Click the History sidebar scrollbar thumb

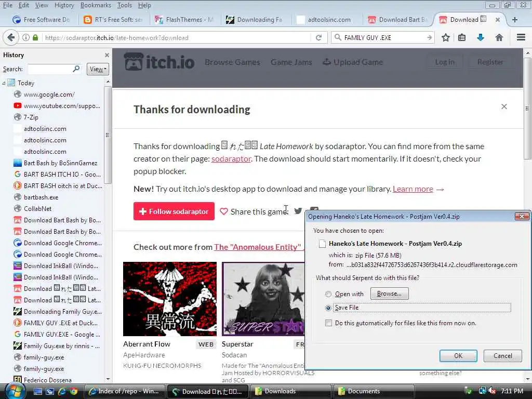click(x=108, y=135)
